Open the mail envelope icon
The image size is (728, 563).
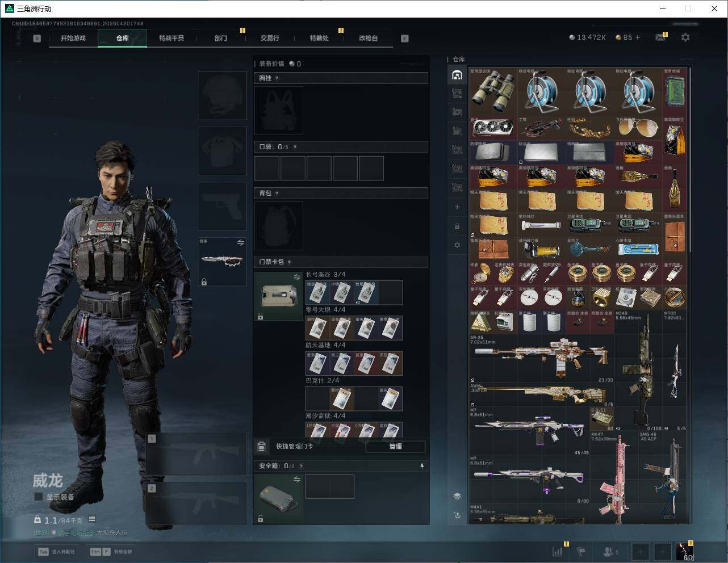660,37
